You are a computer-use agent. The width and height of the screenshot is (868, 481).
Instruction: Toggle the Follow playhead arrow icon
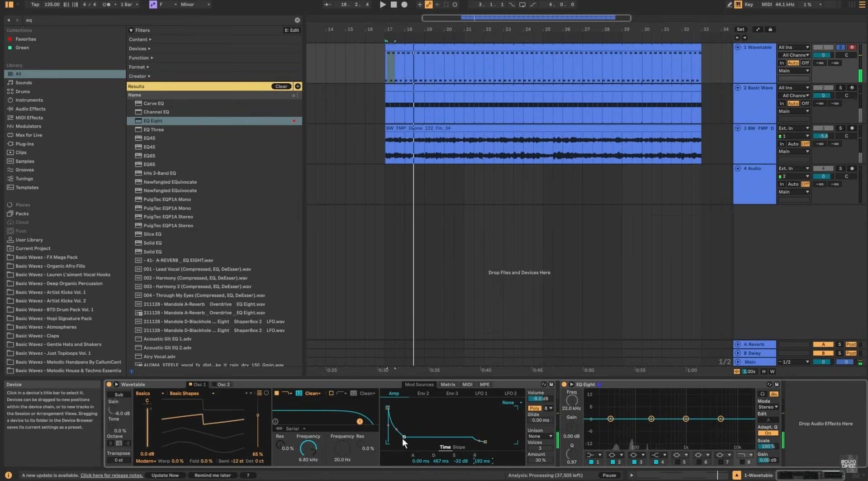point(327,5)
